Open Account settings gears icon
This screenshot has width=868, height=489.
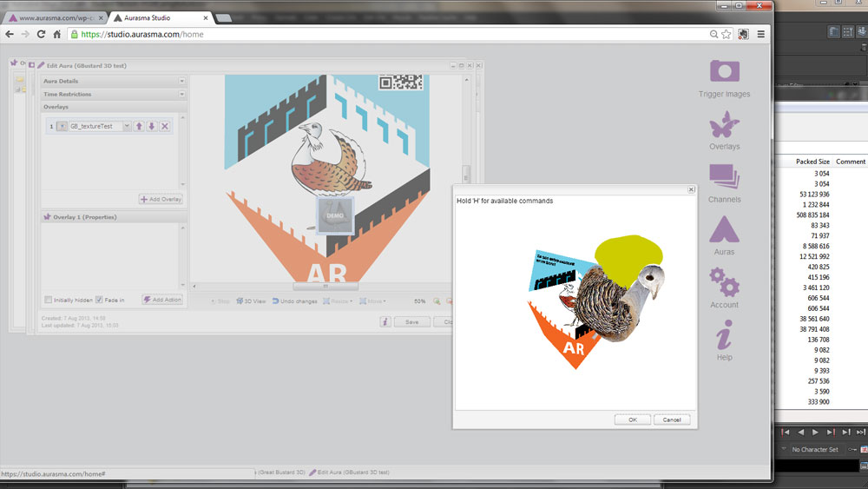[724, 284]
